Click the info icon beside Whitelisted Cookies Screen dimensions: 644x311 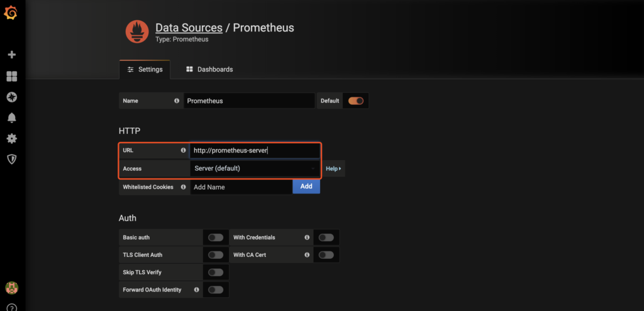(x=183, y=187)
